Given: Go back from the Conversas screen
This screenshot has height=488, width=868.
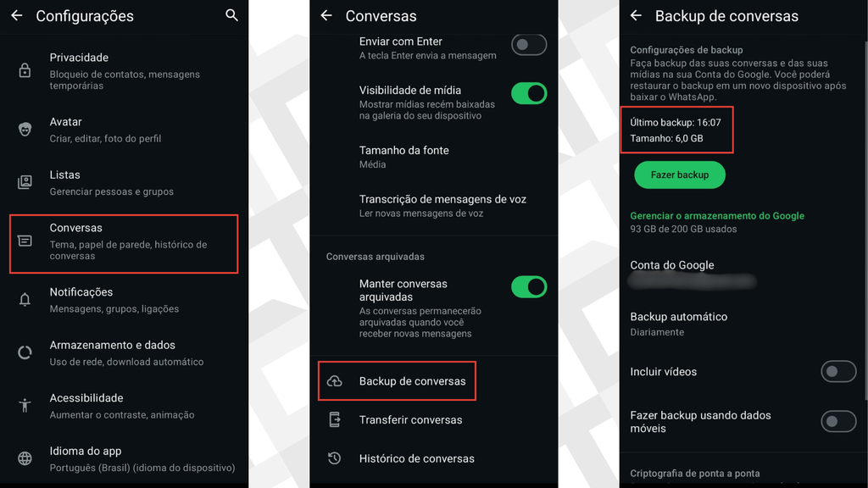Looking at the screenshot, I should pos(326,15).
